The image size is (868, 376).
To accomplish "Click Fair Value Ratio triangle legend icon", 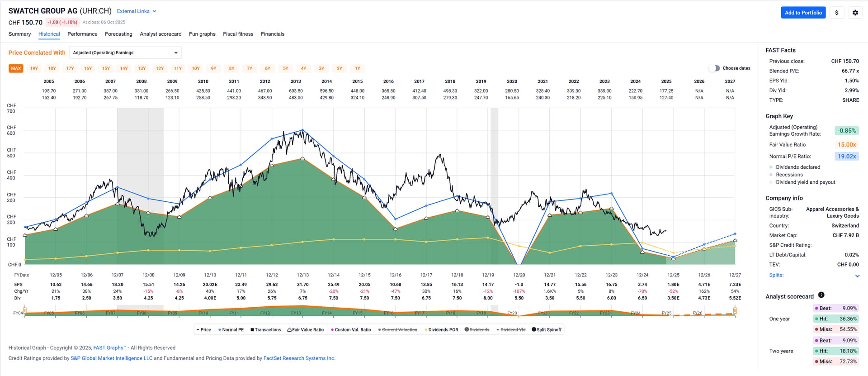I will [289, 330].
